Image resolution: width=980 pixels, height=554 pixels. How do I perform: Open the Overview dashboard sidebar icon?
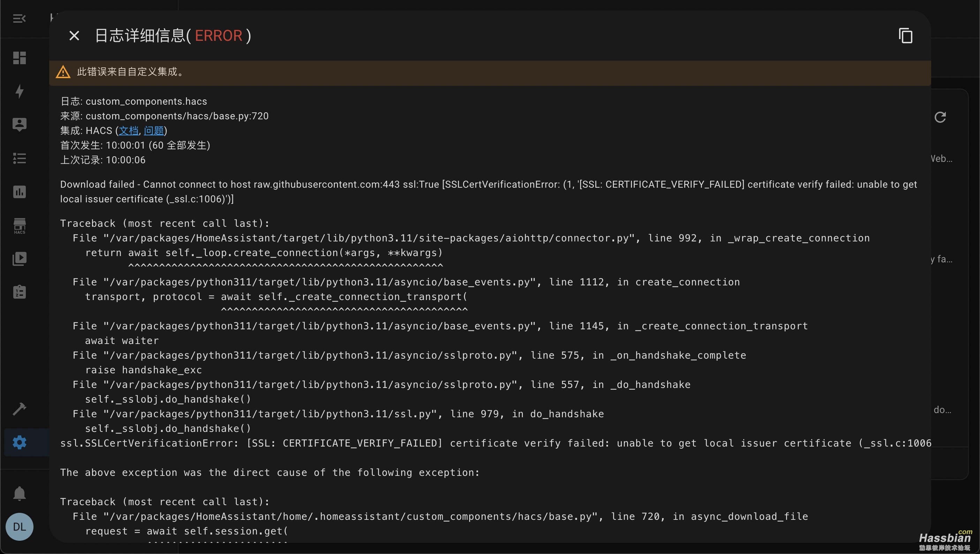point(20,58)
